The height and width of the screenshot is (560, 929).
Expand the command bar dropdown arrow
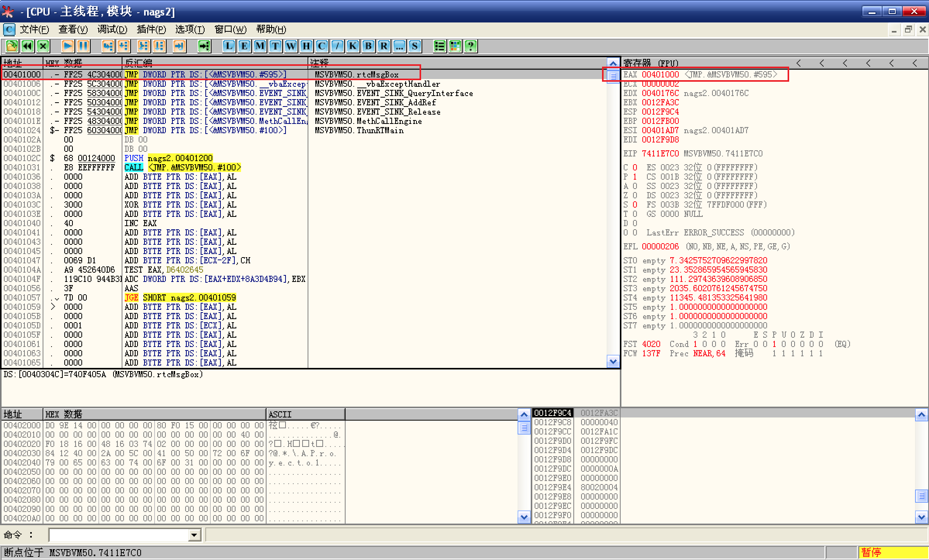pos(194,535)
